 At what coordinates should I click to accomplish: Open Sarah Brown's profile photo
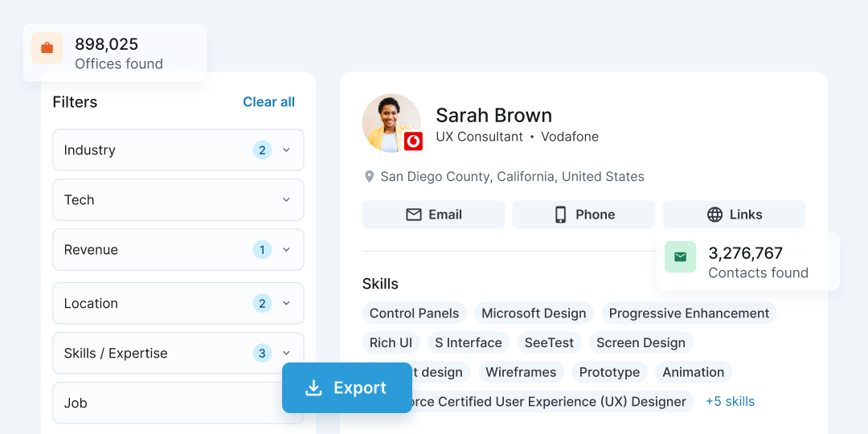[391, 123]
